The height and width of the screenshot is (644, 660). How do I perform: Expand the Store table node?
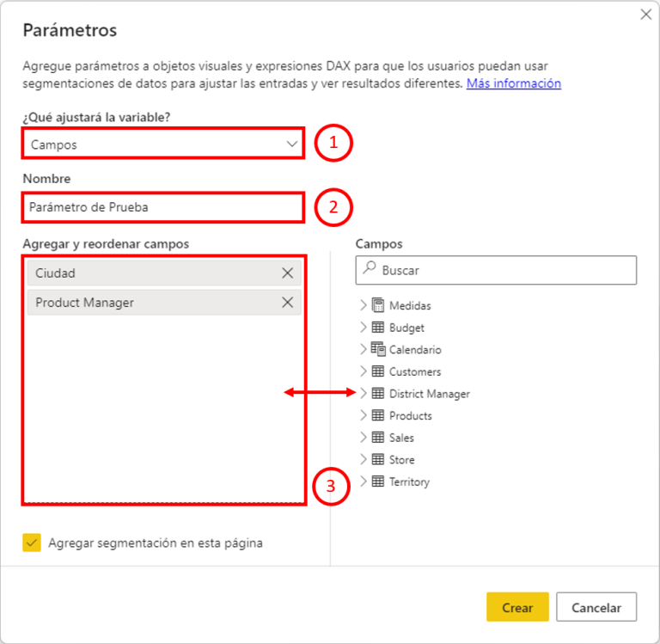click(364, 459)
